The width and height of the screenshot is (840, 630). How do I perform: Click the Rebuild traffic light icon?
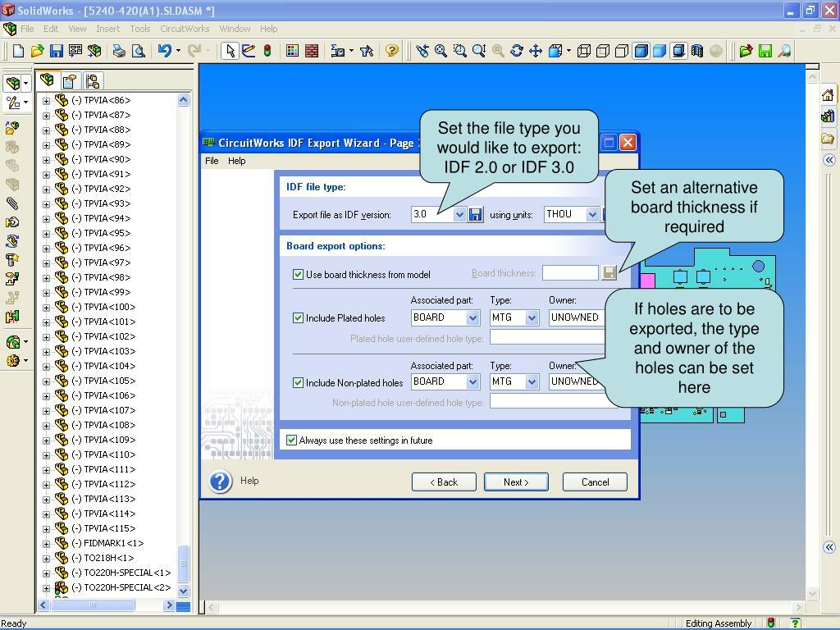pos(267,51)
